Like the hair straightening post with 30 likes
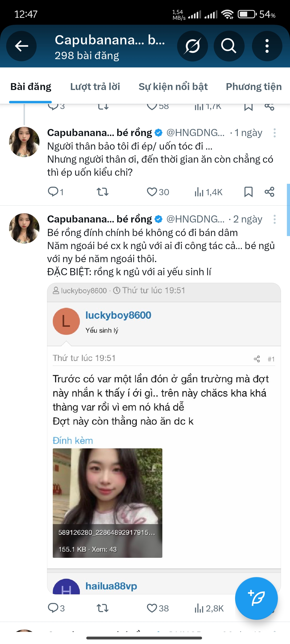The width and height of the screenshot is (290, 644). (x=152, y=192)
